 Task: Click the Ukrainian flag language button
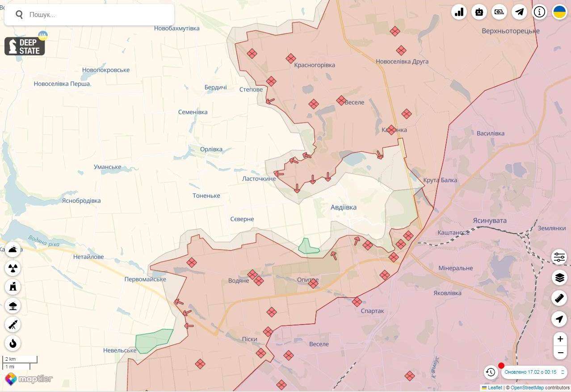click(560, 12)
